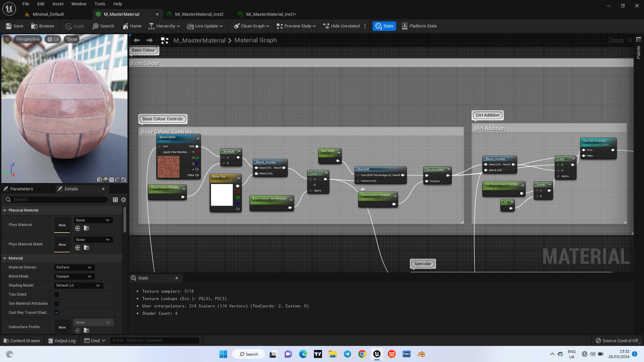This screenshot has width=644, height=362.
Task: Apply the material changes
Action: click(74, 26)
